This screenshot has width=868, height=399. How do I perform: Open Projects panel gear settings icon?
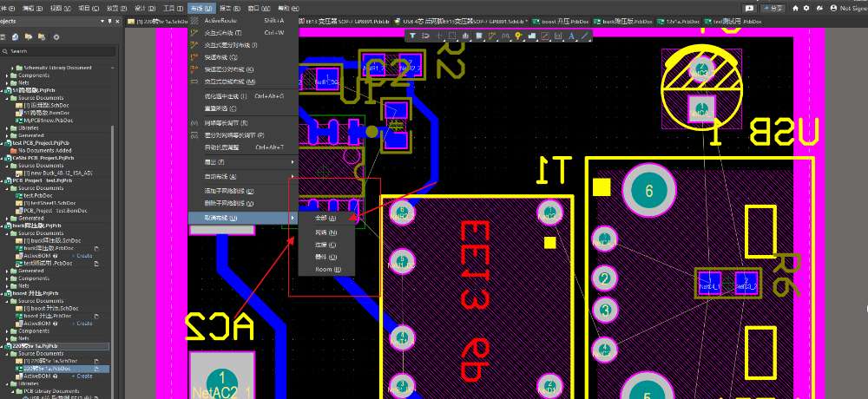tap(56, 37)
